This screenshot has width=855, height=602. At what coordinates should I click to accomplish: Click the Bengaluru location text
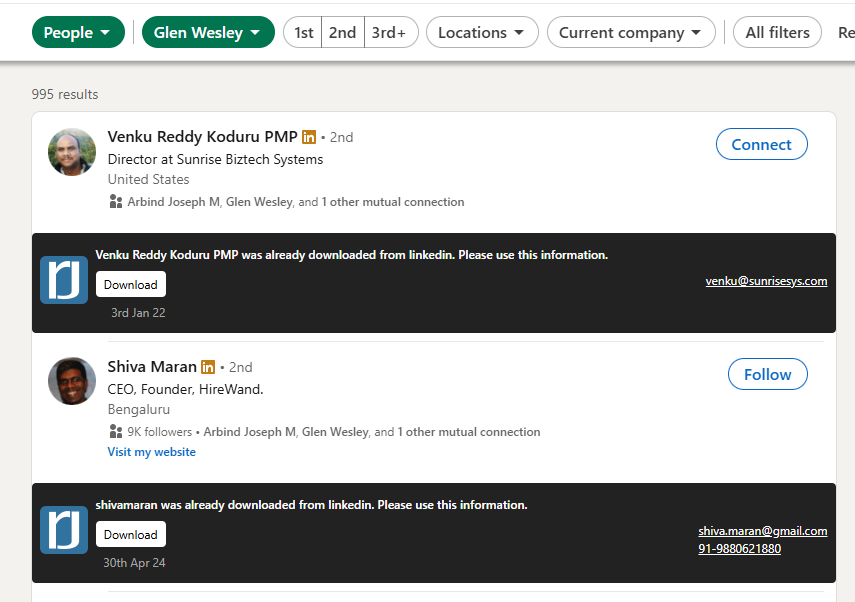[139, 410]
